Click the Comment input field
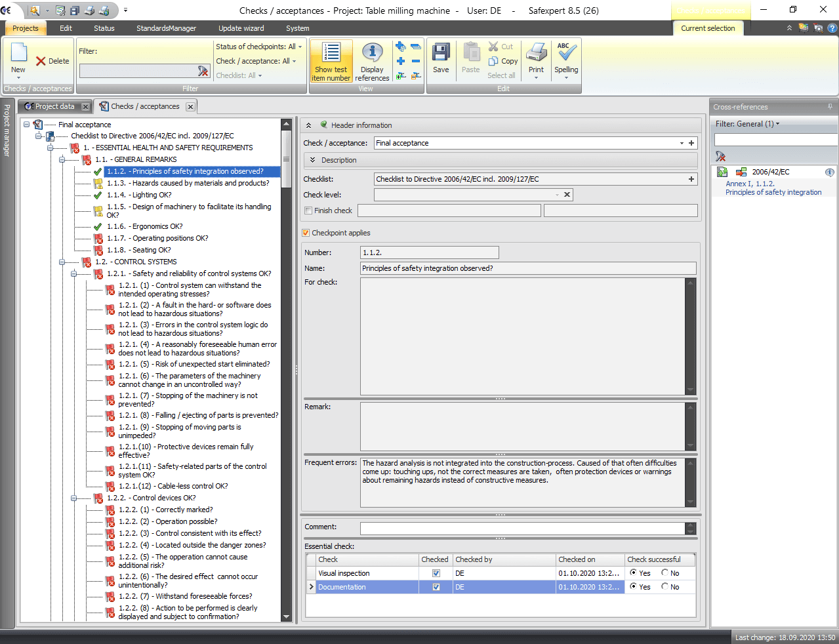 [x=522, y=528]
